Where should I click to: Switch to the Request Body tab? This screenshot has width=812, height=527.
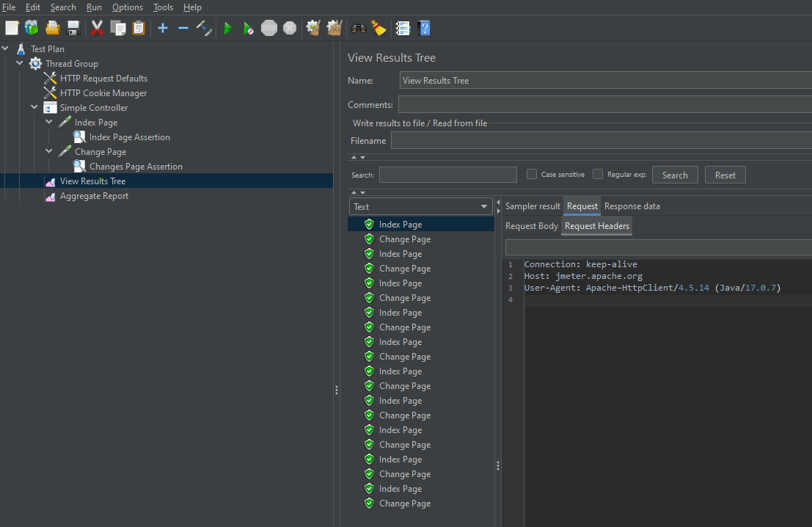pos(531,226)
